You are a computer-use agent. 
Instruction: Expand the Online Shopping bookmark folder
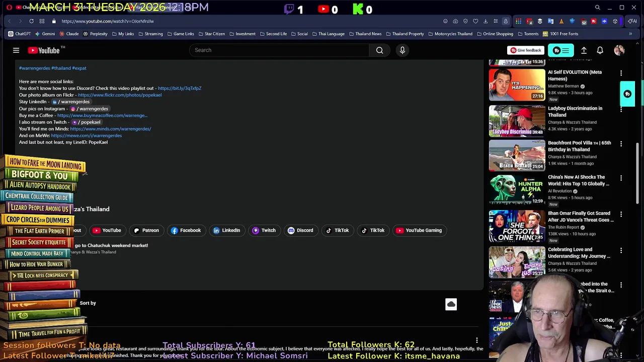tap(495, 34)
